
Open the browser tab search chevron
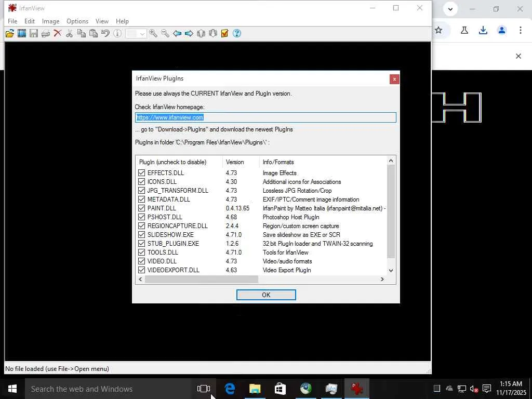450,9
